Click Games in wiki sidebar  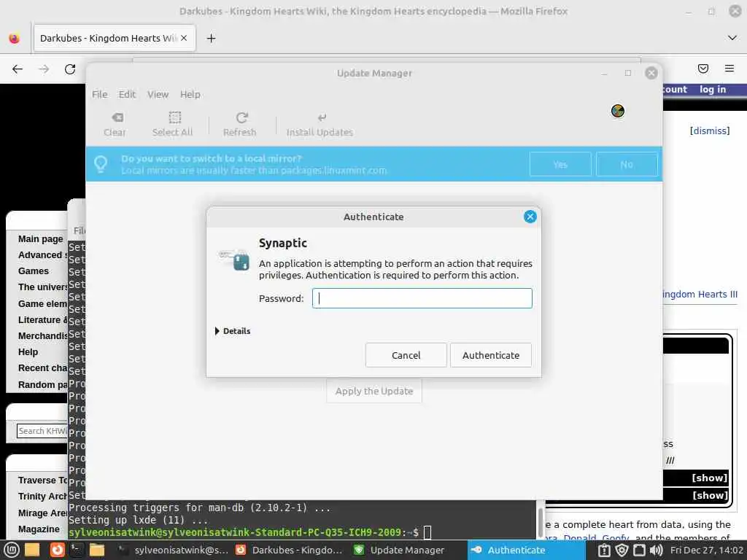pos(34,271)
